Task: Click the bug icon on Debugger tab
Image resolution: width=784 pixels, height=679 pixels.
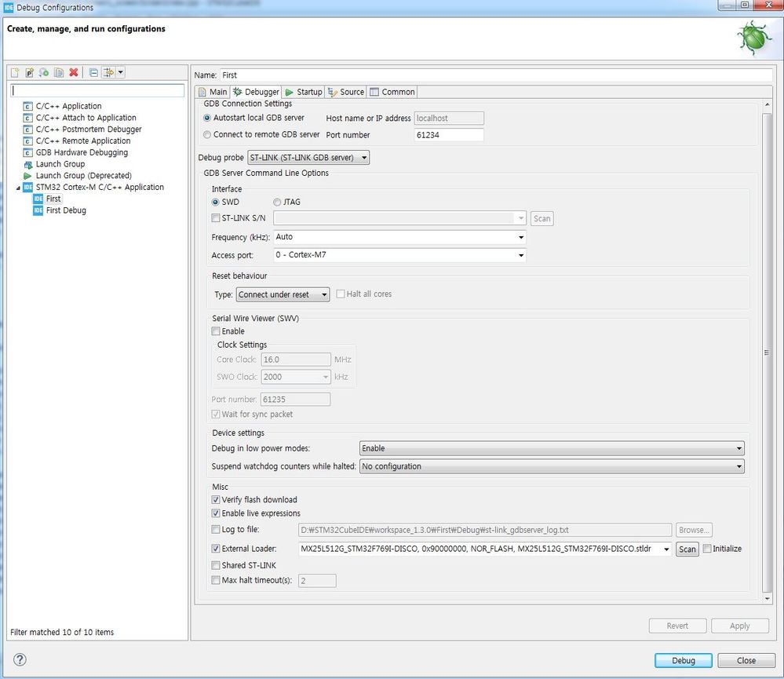Action: 238,92
